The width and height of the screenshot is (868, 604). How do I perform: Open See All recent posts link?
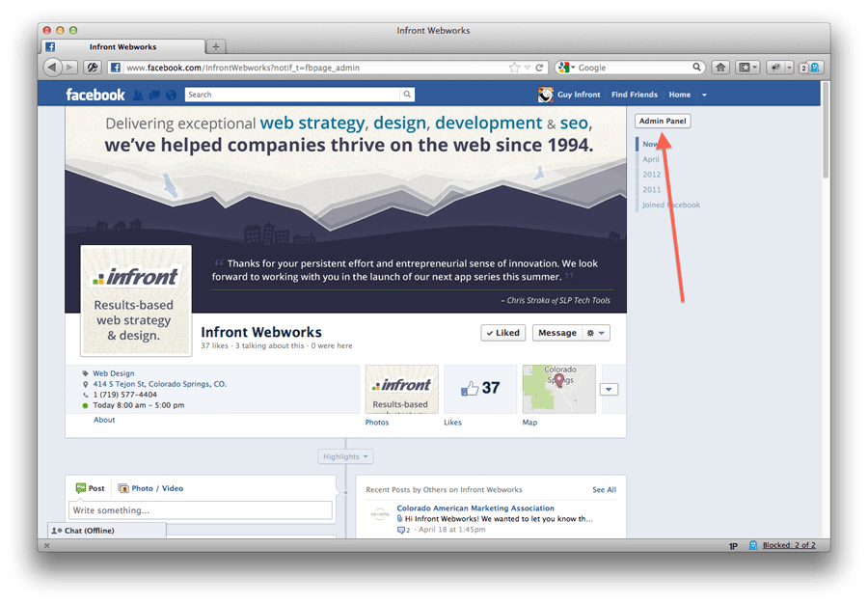pyautogui.click(x=604, y=490)
